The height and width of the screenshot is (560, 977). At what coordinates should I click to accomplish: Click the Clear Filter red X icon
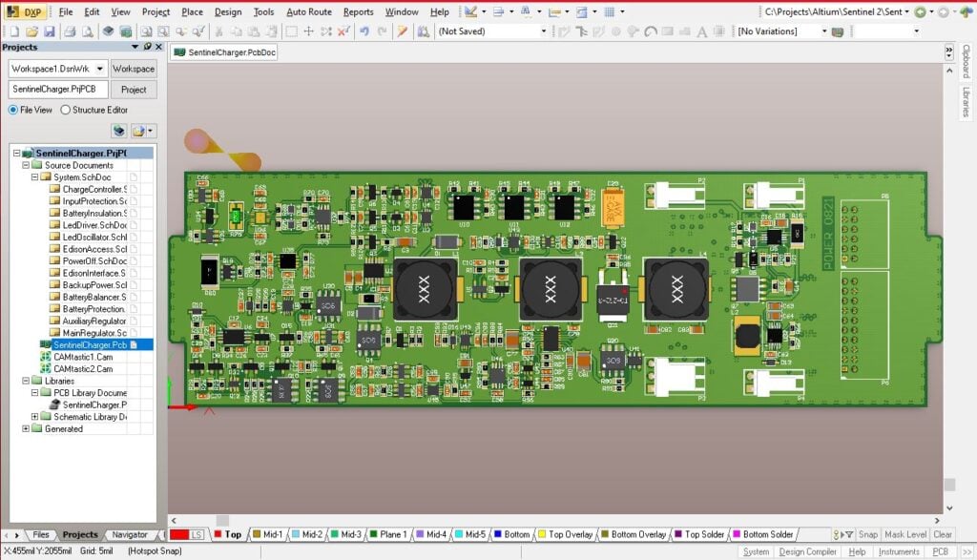pos(343,31)
